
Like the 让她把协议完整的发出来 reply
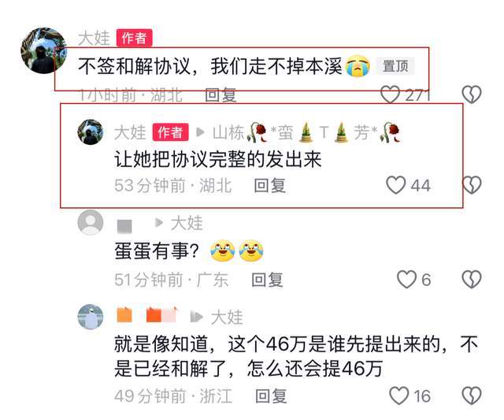[395, 185]
